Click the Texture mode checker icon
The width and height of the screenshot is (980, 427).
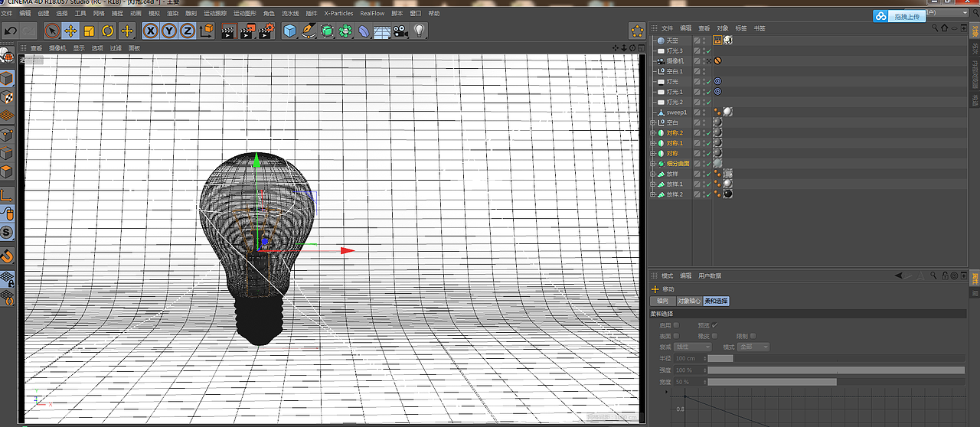(7, 97)
